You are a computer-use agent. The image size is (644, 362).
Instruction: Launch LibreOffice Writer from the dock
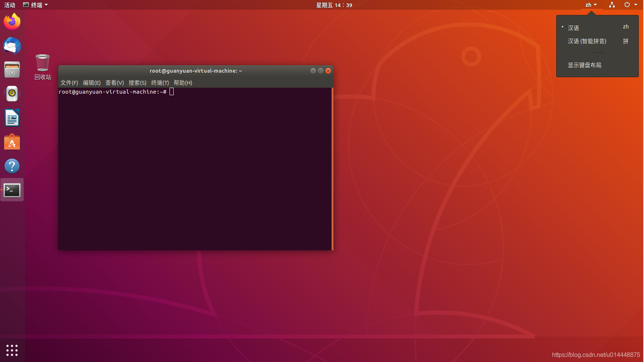[x=12, y=118]
